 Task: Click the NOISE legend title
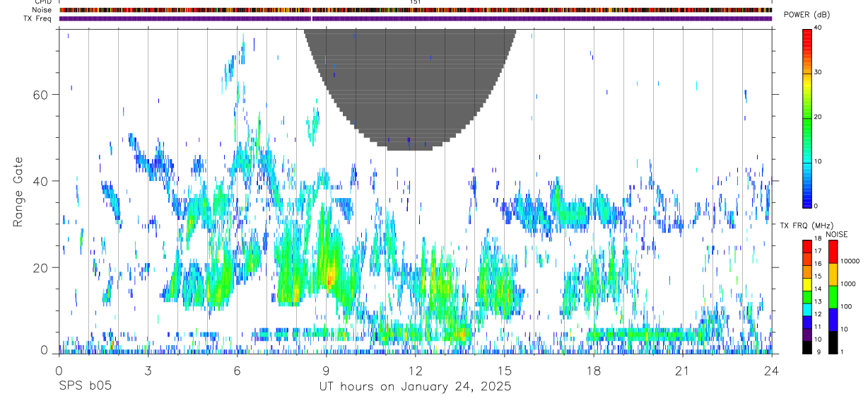tap(837, 234)
